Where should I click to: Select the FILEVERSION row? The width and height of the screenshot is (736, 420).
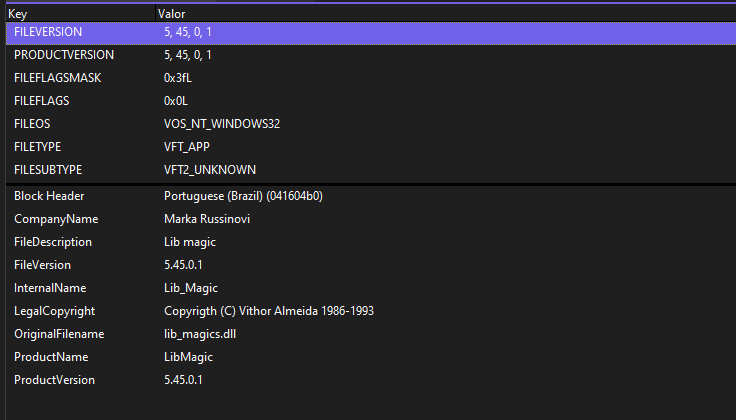(48, 32)
